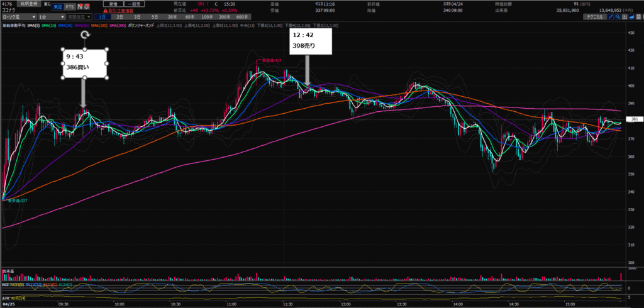Select the 1日 range tab
Screen dimensions: 644x308
103,18
